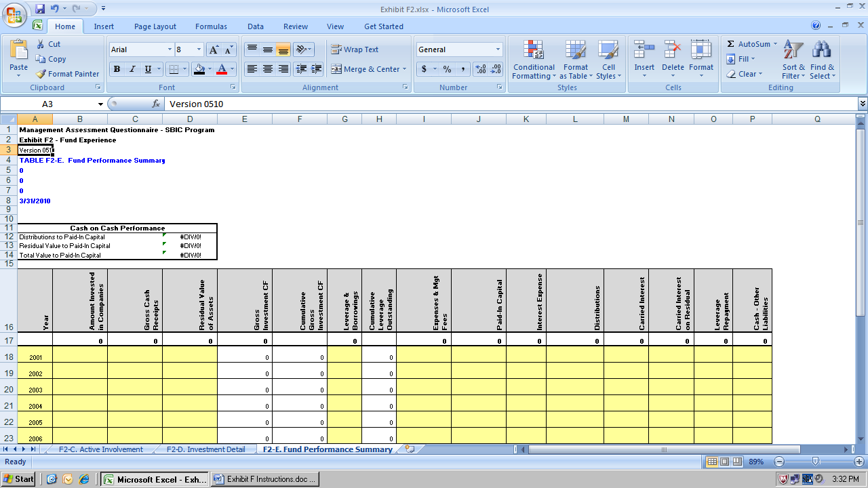The image size is (868, 488).
Task: Expand the General number format dropdown
Action: tap(498, 49)
